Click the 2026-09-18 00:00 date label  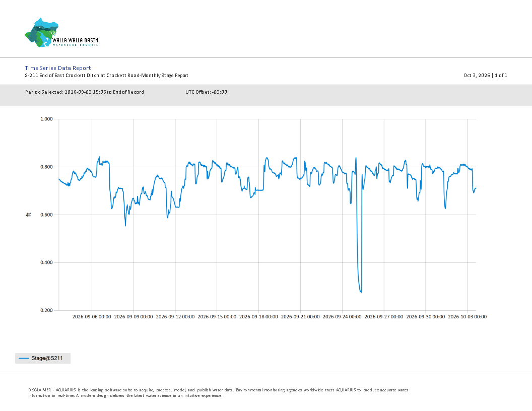[x=258, y=317]
